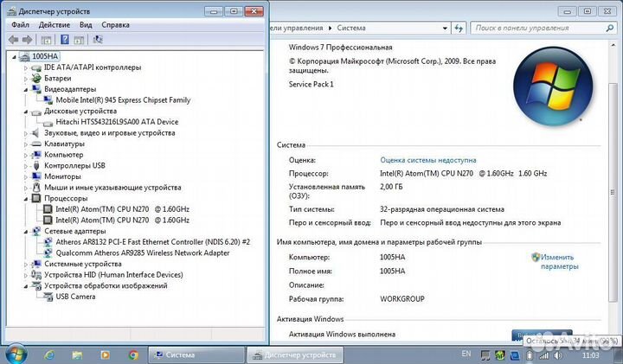Click the Оценка системы недоступна link
This screenshot has height=364, width=623.
428,160
